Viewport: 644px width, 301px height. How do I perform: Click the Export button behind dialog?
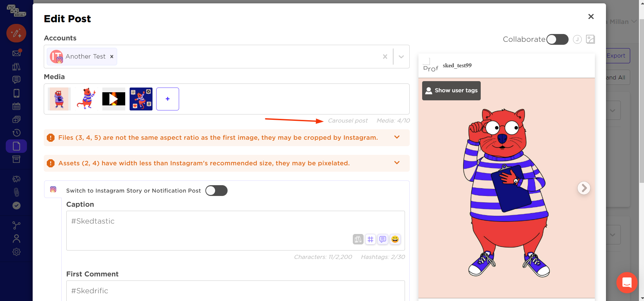(616, 56)
